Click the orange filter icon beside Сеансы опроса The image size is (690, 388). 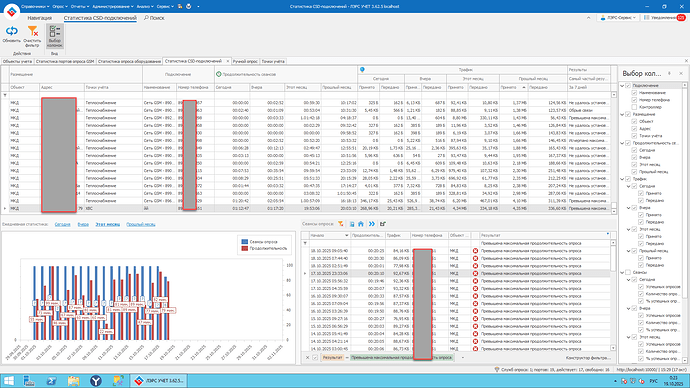tap(341, 224)
